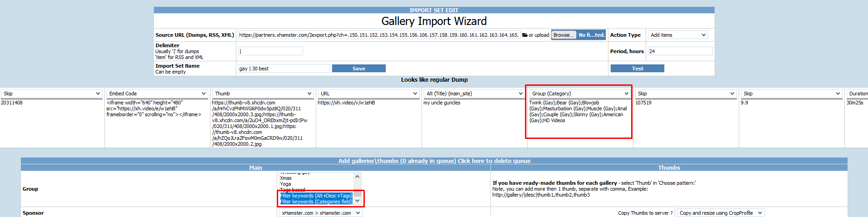This screenshot has width=868, height=217.
Task: Select 'Filter keywords (Alt+Desc+Tags)' in Group list
Action: point(316,196)
